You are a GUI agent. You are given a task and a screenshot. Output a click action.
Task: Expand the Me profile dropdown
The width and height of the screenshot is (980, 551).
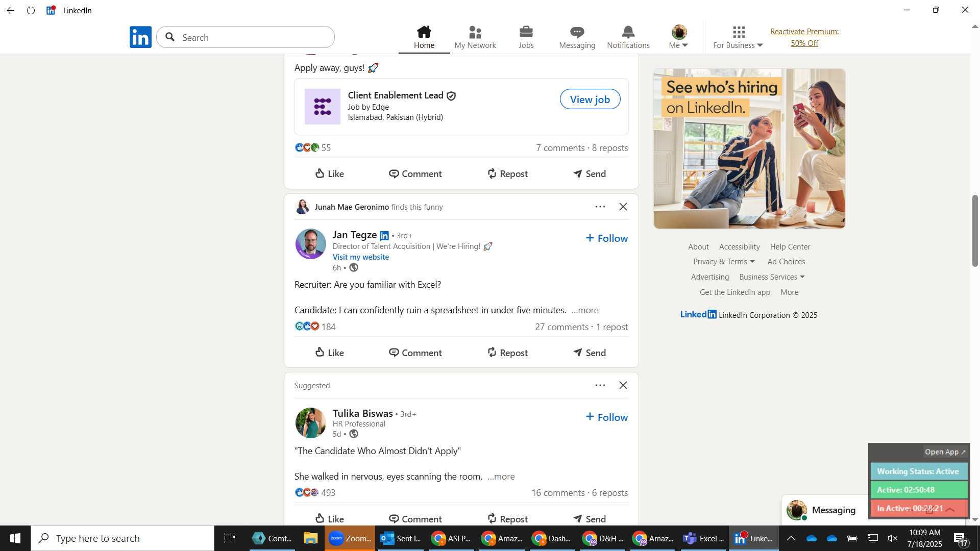tap(678, 37)
